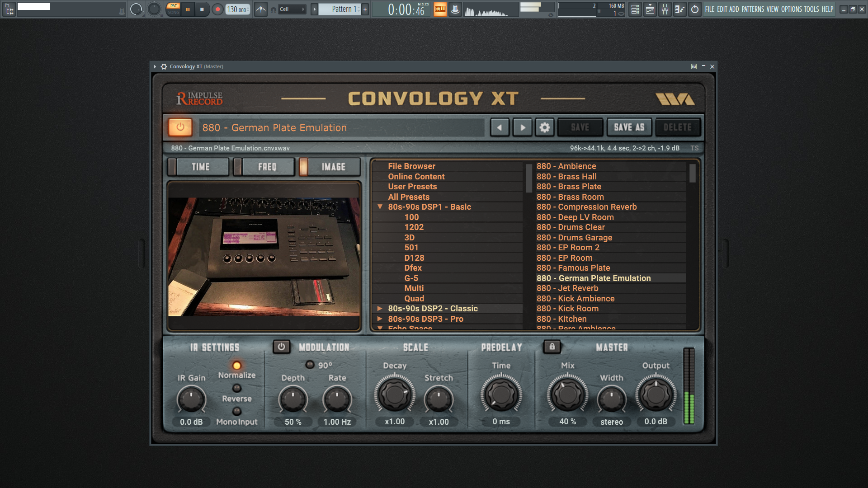The height and width of the screenshot is (488, 868).
Task: Expand the 80s-90s DSP3 - Pro folder
Action: click(380, 319)
